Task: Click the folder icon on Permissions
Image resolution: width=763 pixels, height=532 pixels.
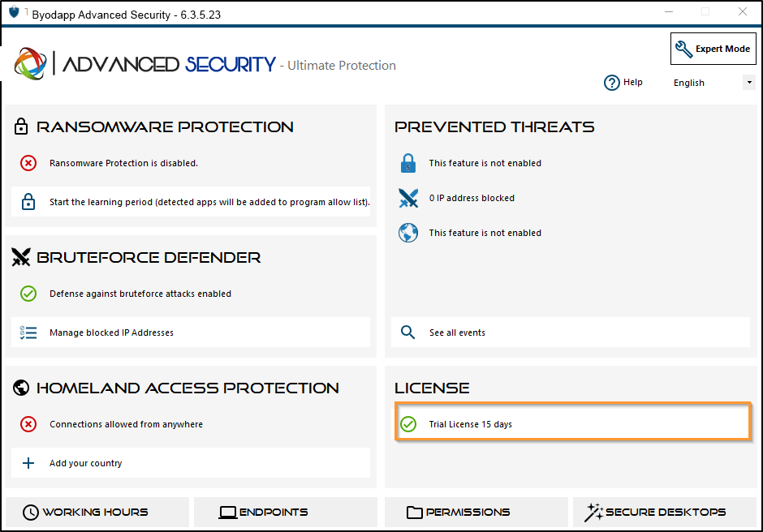Action: coord(415,512)
